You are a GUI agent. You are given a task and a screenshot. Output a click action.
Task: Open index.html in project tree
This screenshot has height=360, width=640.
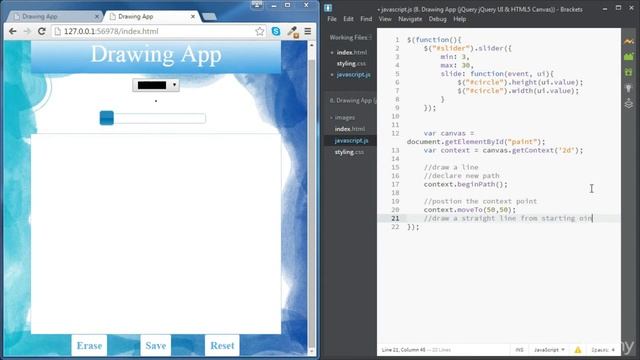[350, 129]
